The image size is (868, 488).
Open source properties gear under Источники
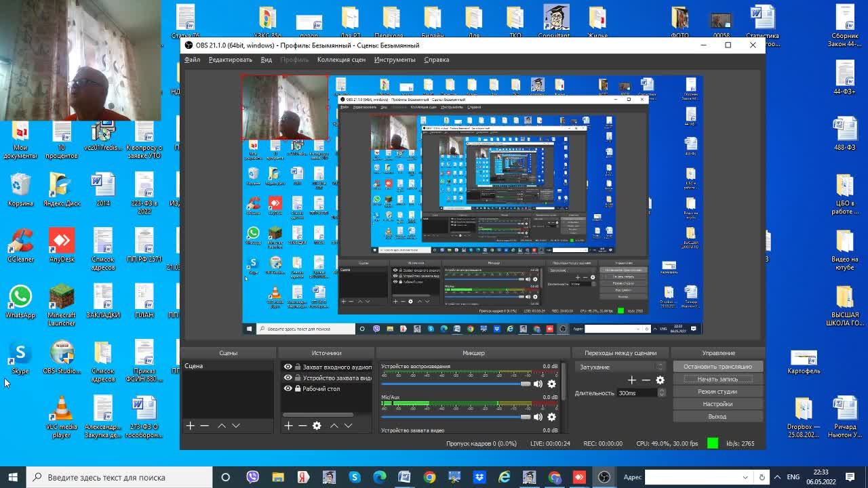pyautogui.click(x=317, y=426)
